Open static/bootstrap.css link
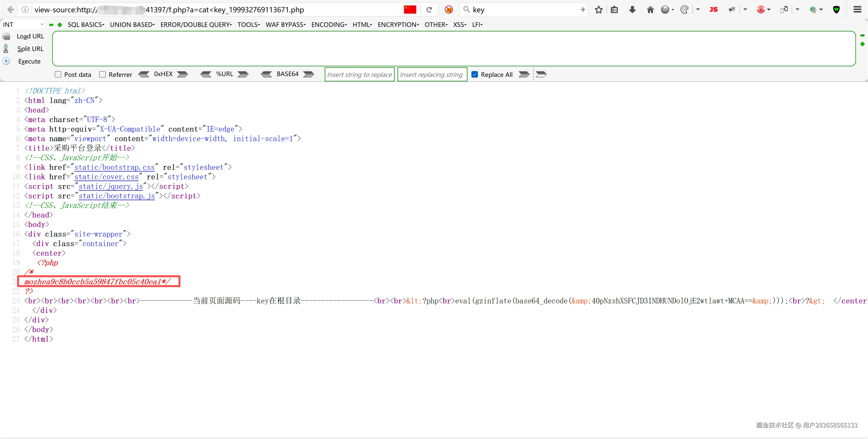This screenshot has width=868, height=439. [x=114, y=168]
